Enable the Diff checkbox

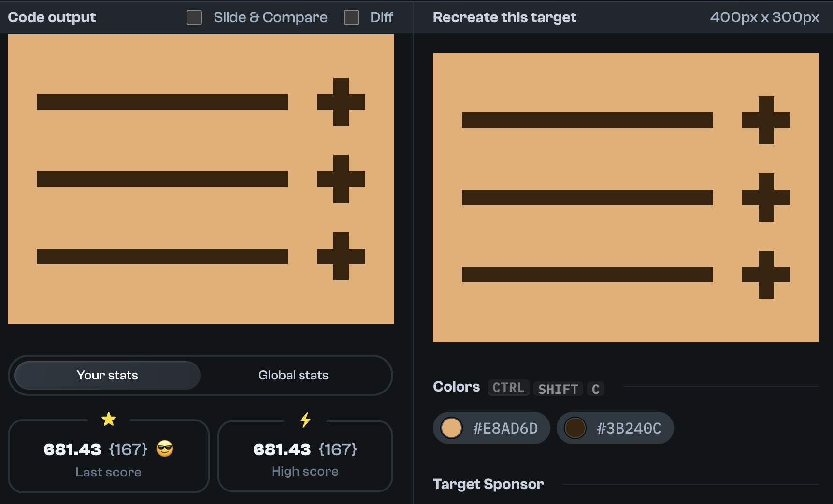click(350, 17)
